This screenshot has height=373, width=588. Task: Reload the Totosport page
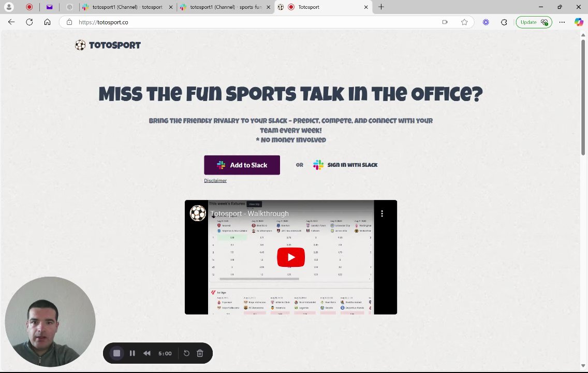[30, 22]
